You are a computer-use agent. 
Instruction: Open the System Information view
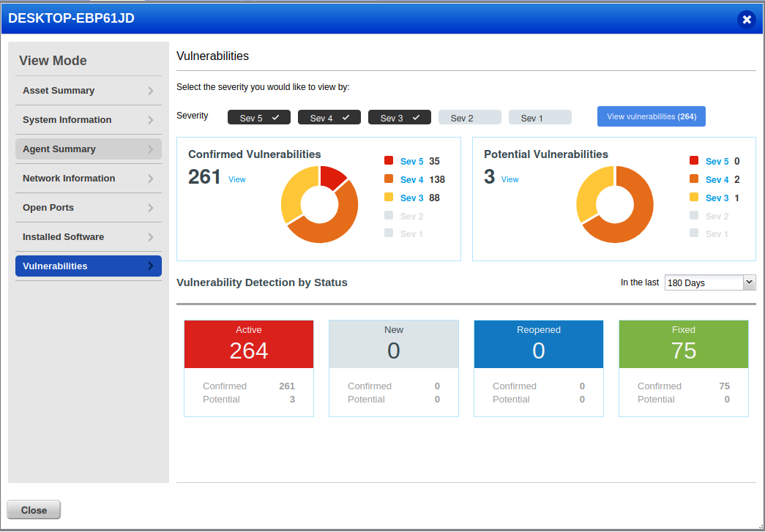tap(89, 120)
